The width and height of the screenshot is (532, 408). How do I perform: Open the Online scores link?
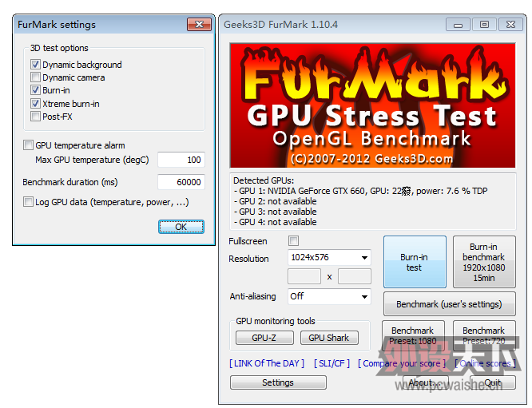[x=485, y=363]
